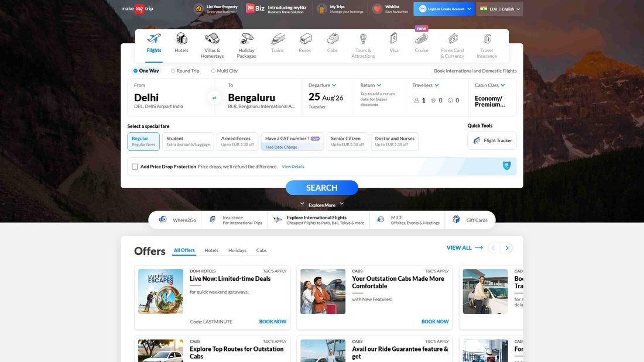
Task: Open Tours & Attractions balloon icon
Action: coord(363,39)
